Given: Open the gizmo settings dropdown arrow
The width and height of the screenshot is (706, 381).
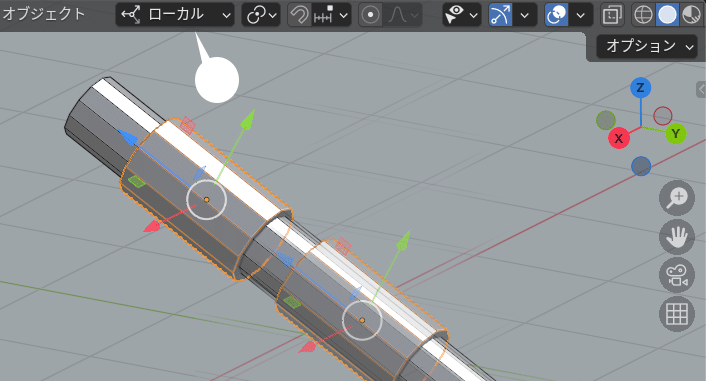Looking at the screenshot, I should point(525,15).
